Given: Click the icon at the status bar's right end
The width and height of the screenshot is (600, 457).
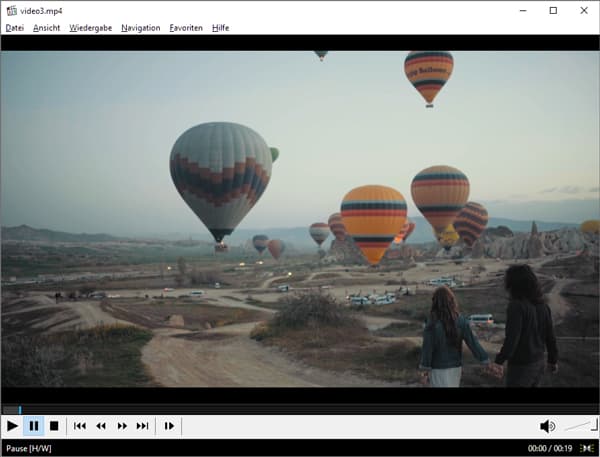Looking at the screenshot, I should coord(589,449).
